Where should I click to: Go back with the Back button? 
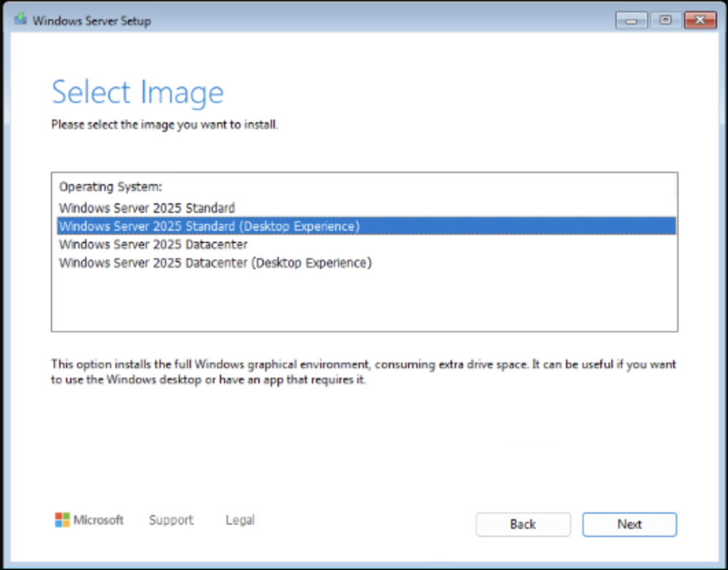pos(523,525)
